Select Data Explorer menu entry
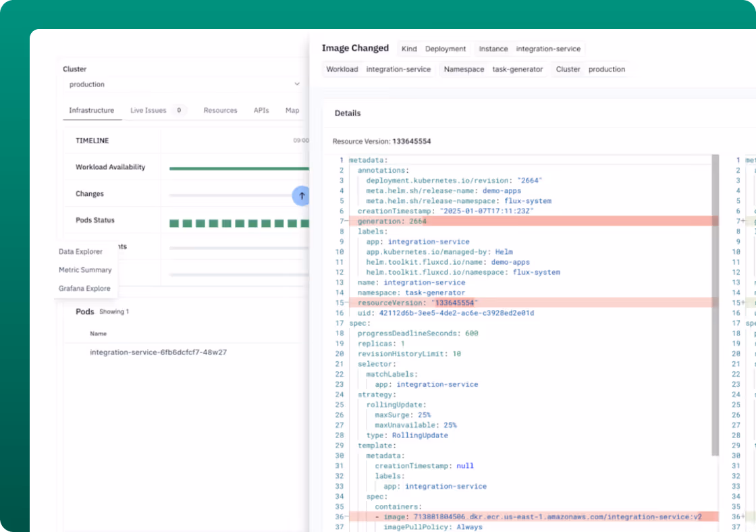The height and width of the screenshot is (532, 756). point(80,252)
